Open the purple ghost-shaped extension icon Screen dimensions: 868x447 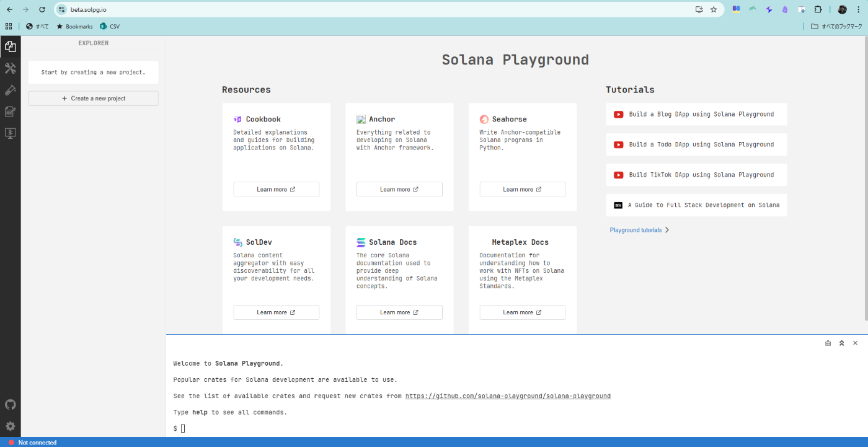785,9
